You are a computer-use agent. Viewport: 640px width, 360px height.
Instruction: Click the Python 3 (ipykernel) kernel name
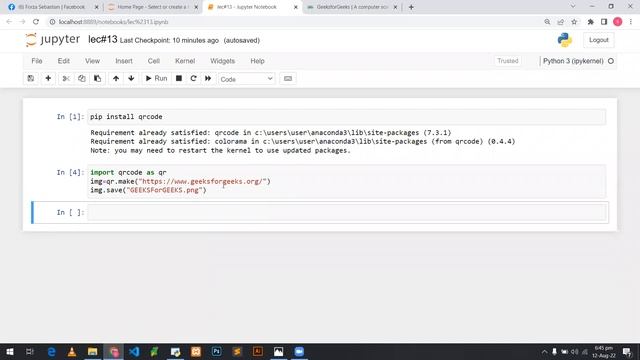pyautogui.click(x=573, y=61)
